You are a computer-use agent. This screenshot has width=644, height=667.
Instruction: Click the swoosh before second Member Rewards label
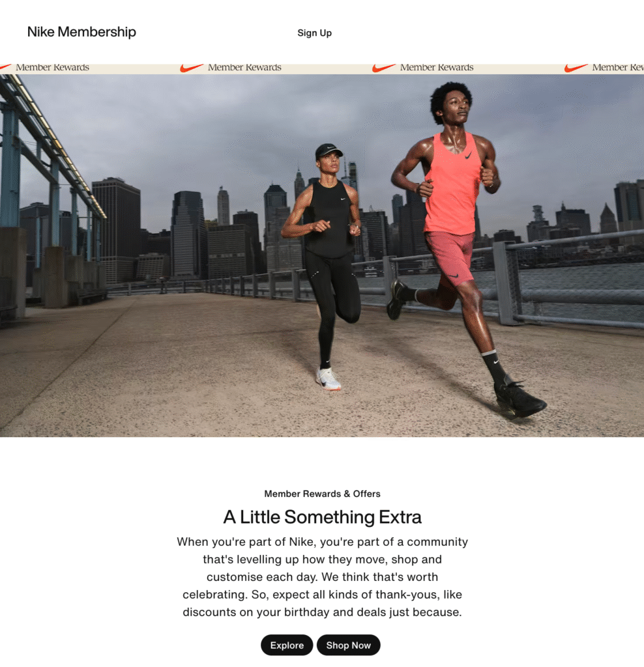pyautogui.click(x=192, y=68)
